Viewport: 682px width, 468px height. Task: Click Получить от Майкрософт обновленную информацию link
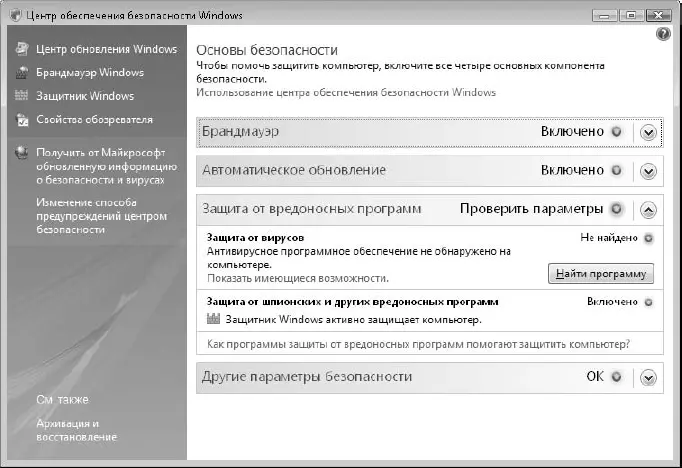pyautogui.click(x=107, y=166)
